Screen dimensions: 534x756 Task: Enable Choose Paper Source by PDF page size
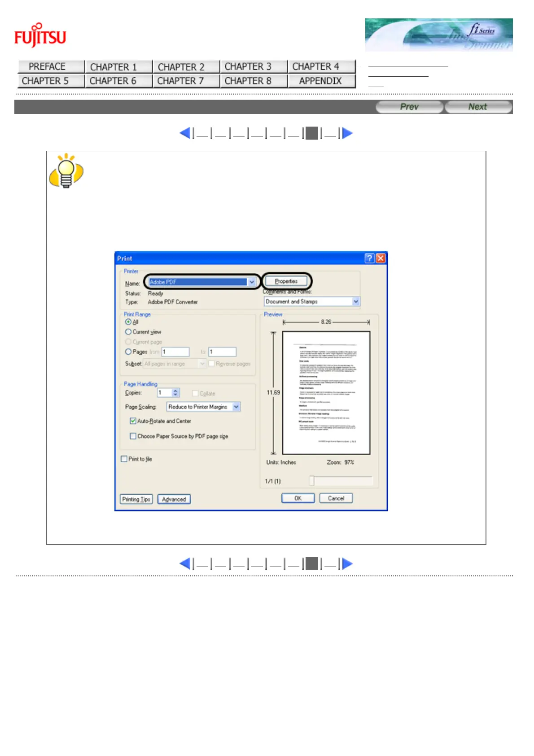(x=133, y=436)
